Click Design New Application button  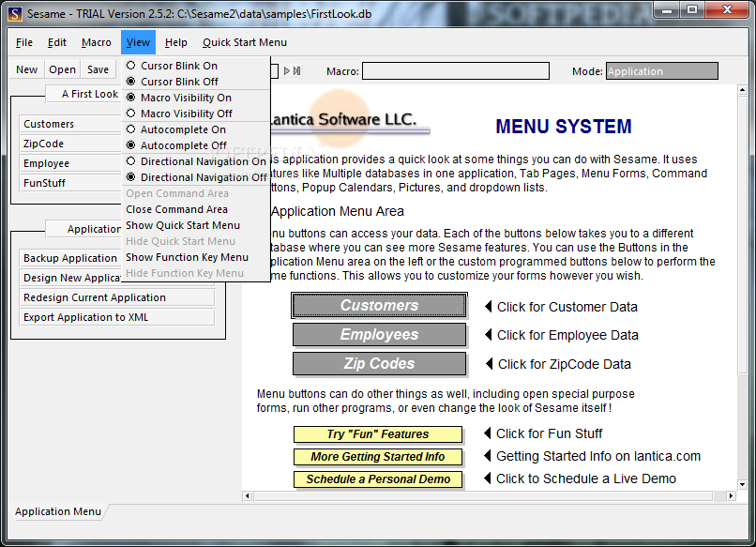70,278
